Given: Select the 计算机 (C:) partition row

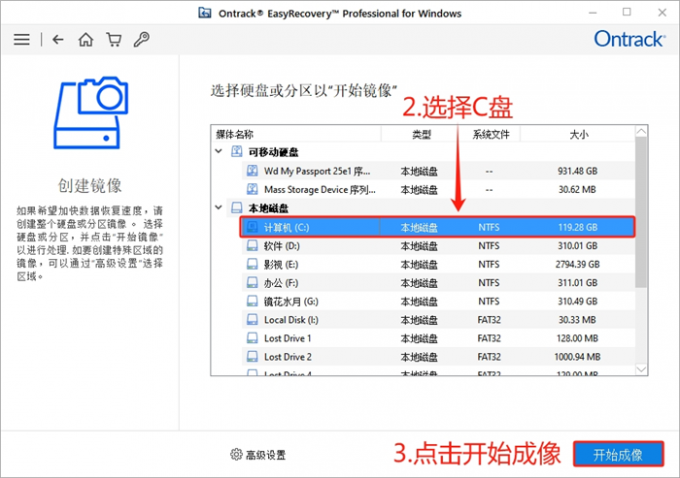Looking at the screenshot, I should 438,227.
